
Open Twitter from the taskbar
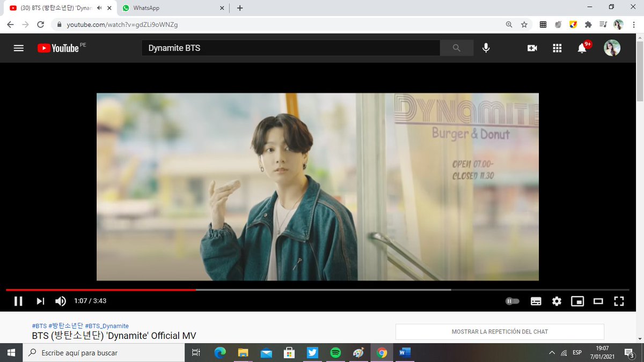pyautogui.click(x=312, y=352)
